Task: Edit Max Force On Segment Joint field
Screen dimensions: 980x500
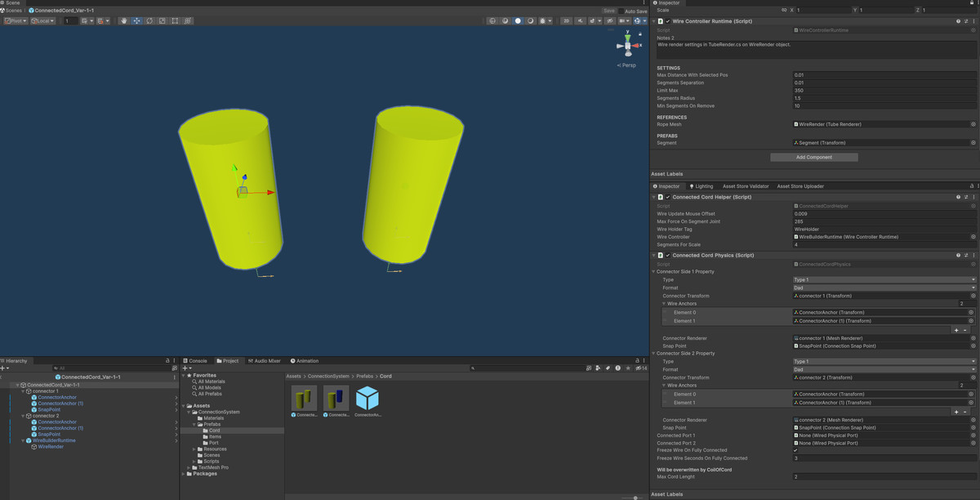Action: (884, 221)
